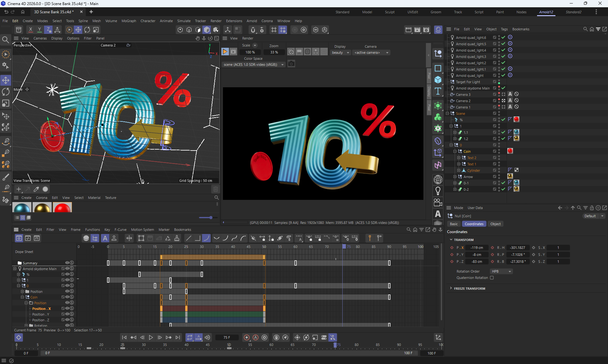Switch to the Object attribute tab
Screen dimensions: 608x364
click(495, 224)
